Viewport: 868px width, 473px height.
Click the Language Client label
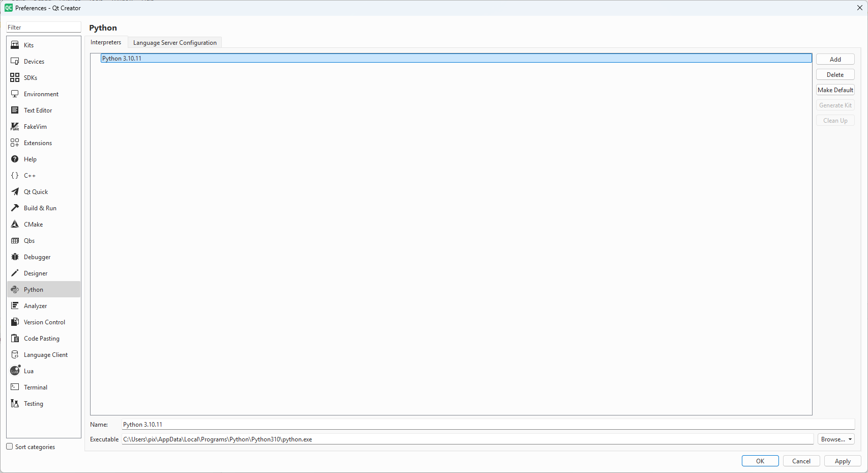click(46, 355)
